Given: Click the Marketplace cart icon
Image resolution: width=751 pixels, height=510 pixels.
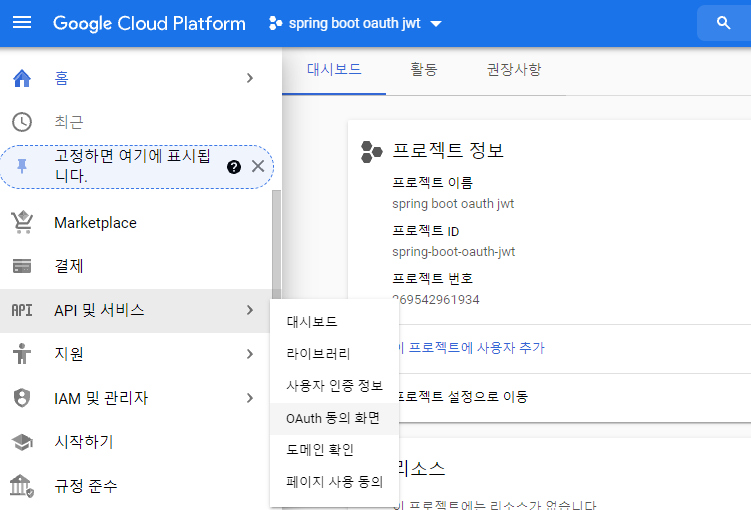Looking at the screenshot, I should pyautogui.click(x=23, y=222).
